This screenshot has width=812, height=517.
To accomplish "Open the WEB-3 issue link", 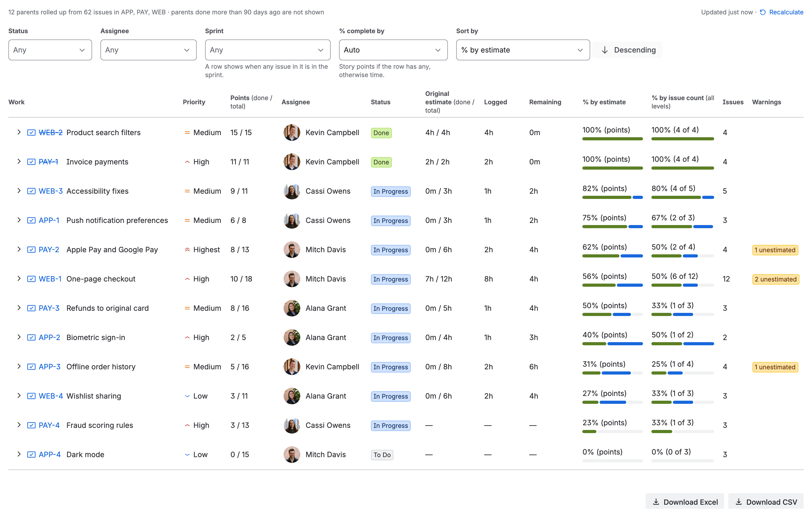I will tap(50, 191).
